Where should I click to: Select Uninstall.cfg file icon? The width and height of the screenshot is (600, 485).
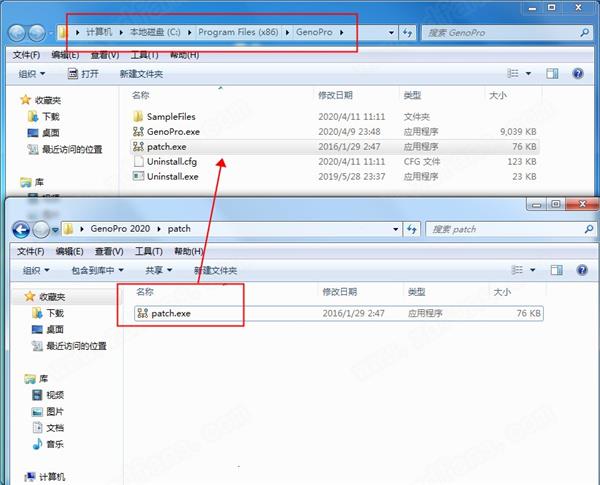(139, 161)
